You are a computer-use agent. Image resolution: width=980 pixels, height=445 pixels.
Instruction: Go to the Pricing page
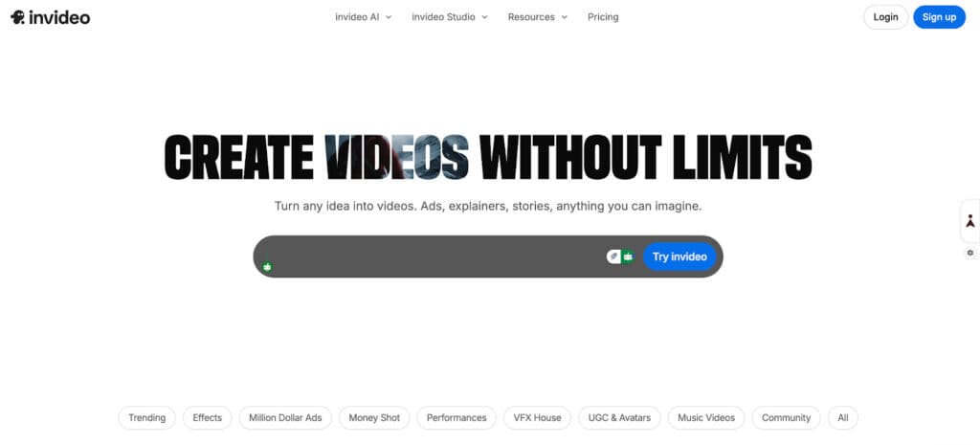tap(603, 17)
